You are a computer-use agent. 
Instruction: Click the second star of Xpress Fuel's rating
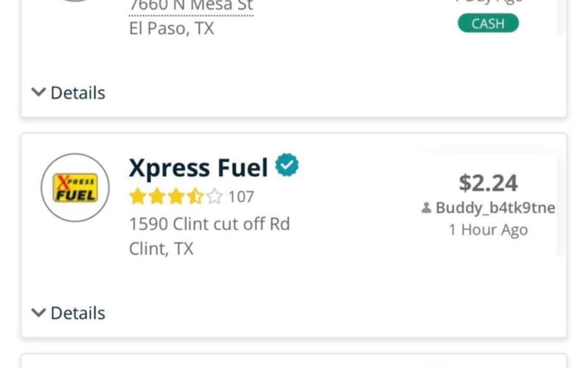pos(156,196)
